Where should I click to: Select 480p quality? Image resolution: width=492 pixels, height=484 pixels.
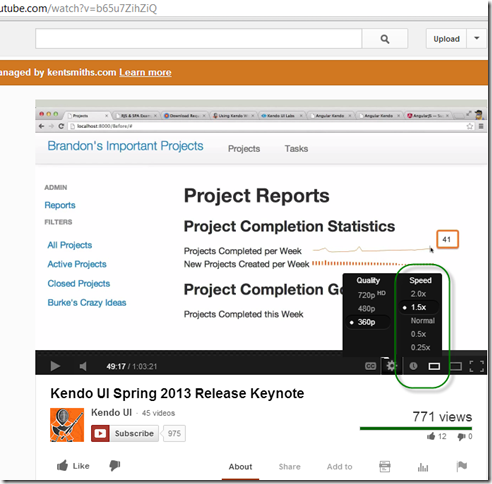click(x=366, y=309)
